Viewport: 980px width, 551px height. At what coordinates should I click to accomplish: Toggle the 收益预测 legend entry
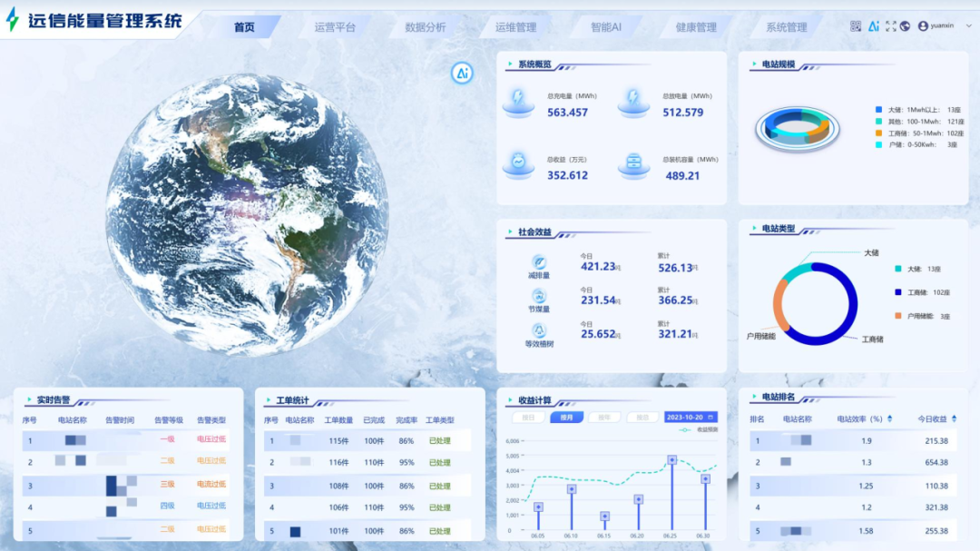coord(699,430)
